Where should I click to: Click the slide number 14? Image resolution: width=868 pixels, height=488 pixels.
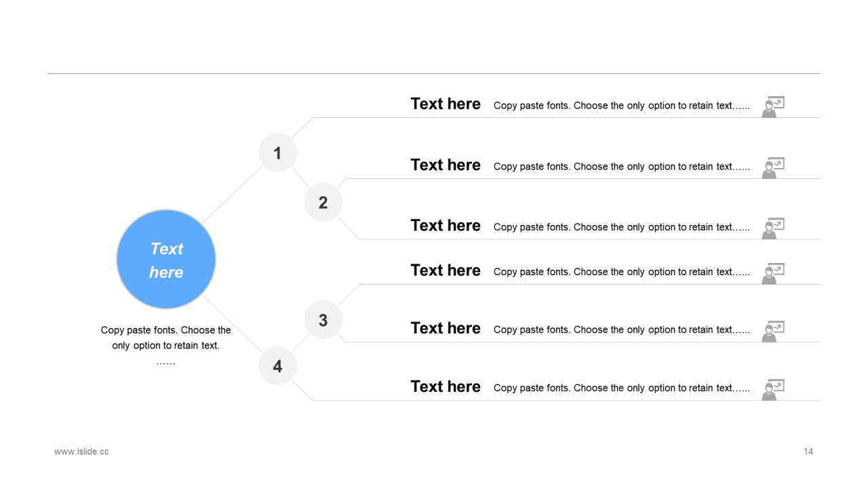click(x=808, y=451)
